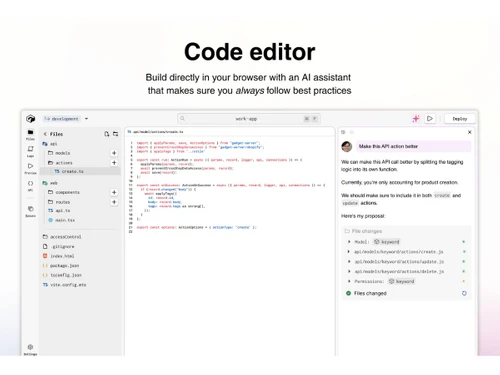Click the keyword chip beside Model

[x=387, y=242]
